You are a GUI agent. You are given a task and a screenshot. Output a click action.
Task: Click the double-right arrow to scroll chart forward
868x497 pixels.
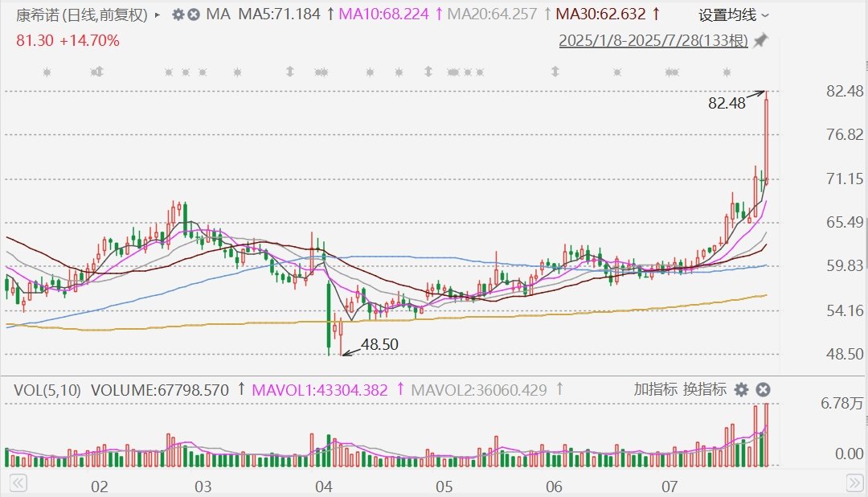855,483
